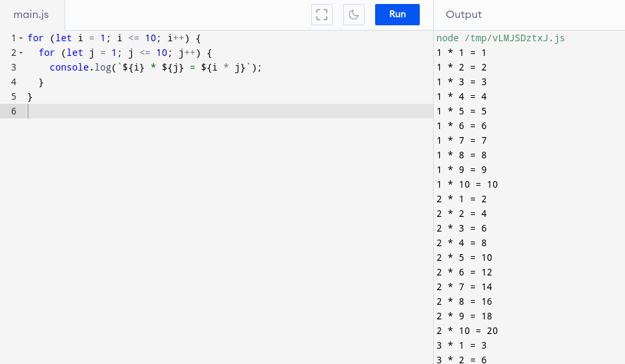Click line number 4 in gutter
This screenshot has width=625, height=364.
[13, 82]
